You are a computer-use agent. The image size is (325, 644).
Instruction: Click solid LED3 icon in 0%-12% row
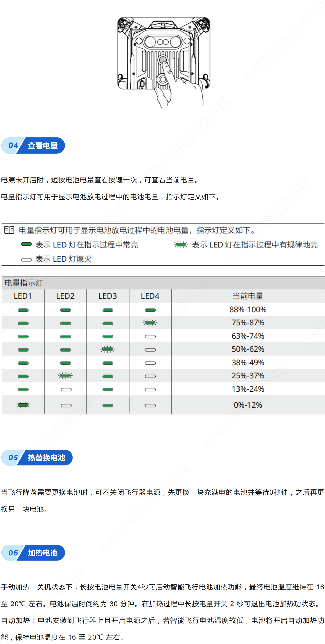(x=108, y=405)
